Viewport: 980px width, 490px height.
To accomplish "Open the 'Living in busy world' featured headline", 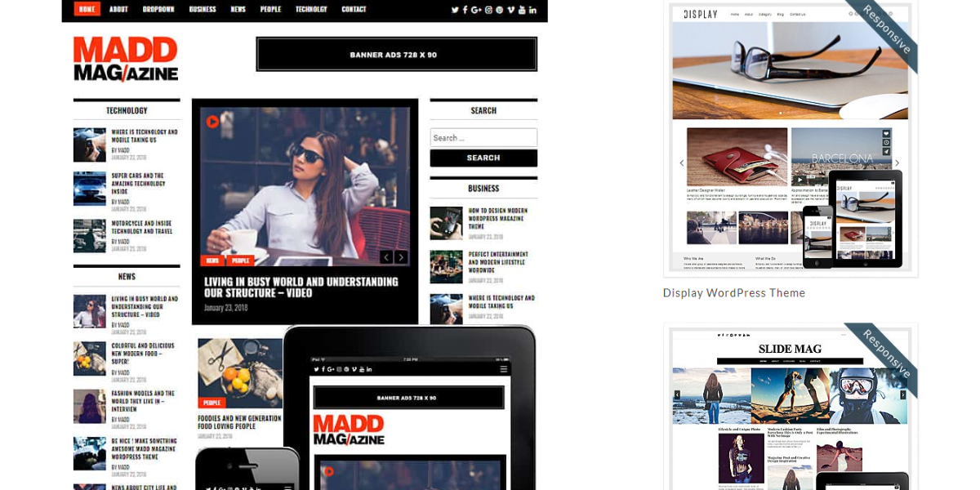I will pyautogui.click(x=301, y=287).
